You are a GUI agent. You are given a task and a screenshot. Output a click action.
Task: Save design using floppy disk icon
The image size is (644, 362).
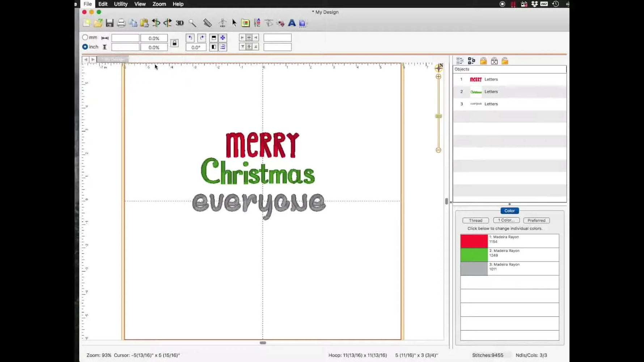110,23
